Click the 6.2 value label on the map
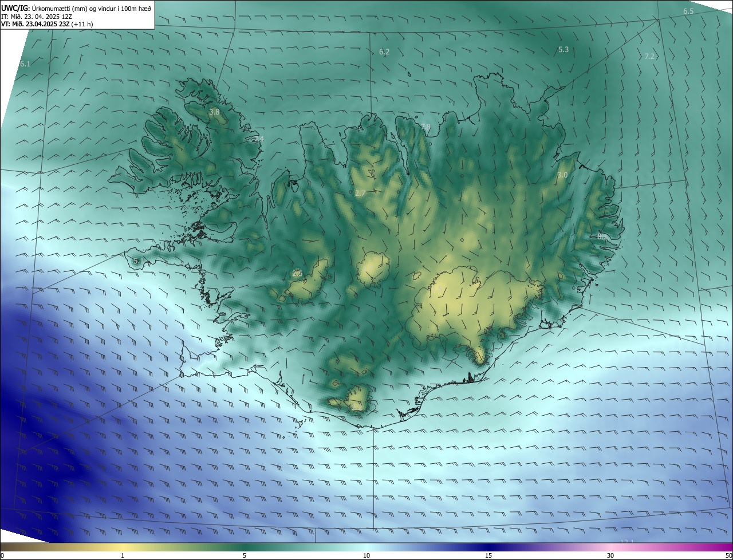 pyautogui.click(x=384, y=52)
